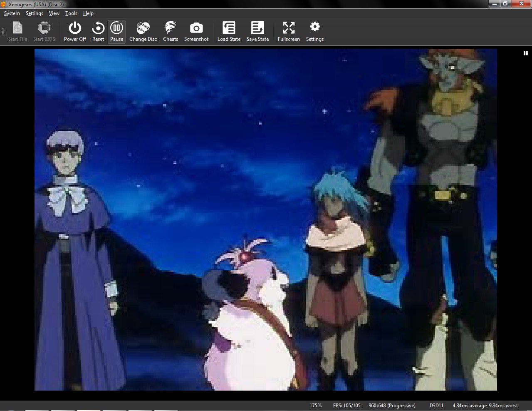Power Off the running game

point(75,32)
